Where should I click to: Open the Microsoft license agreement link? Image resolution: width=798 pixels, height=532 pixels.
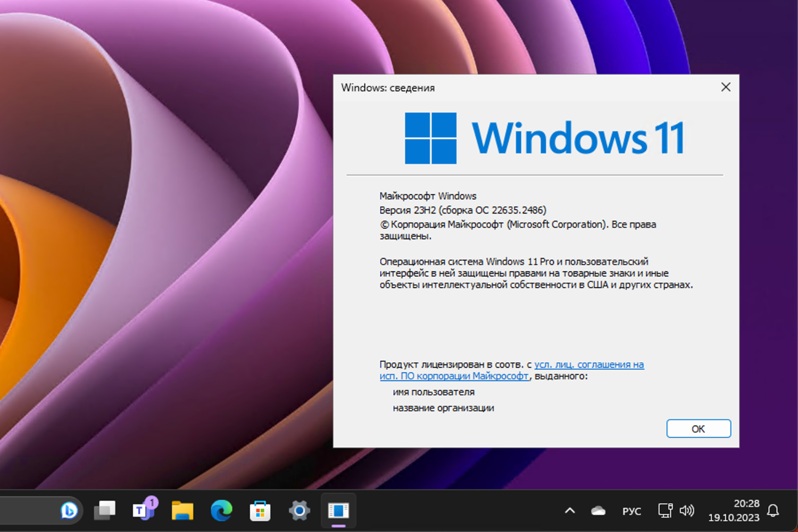[587, 364]
